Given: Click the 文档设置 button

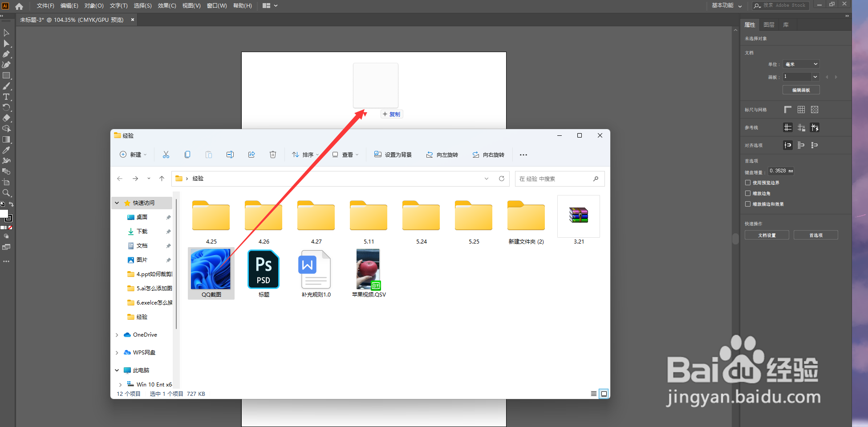Looking at the screenshot, I should (x=767, y=235).
